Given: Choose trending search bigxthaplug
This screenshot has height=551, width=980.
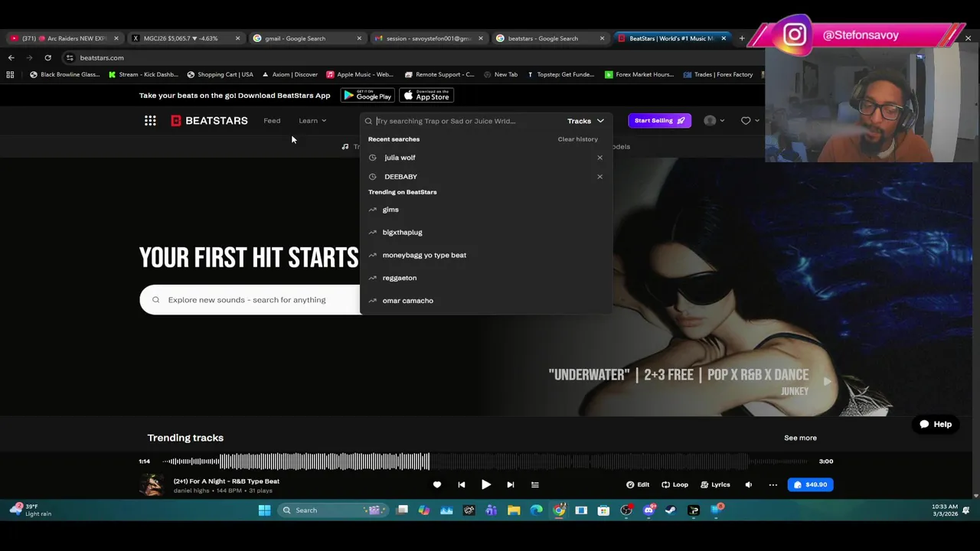Looking at the screenshot, I should [x=402, y=232].
